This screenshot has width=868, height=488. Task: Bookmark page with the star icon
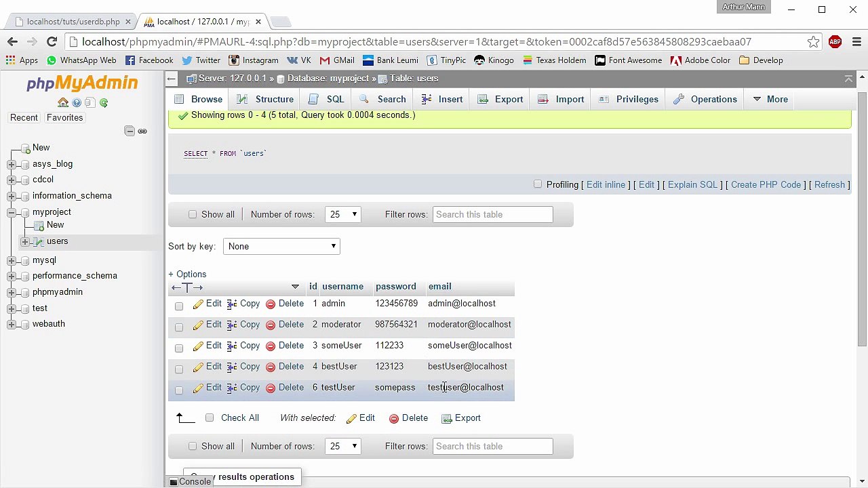tap(813, 42)
